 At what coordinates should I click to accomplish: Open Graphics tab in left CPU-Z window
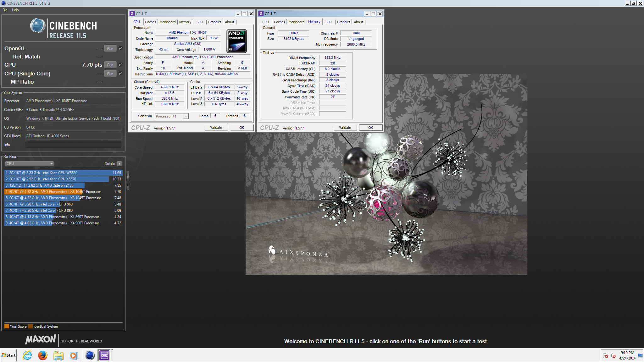pos(214,22)
